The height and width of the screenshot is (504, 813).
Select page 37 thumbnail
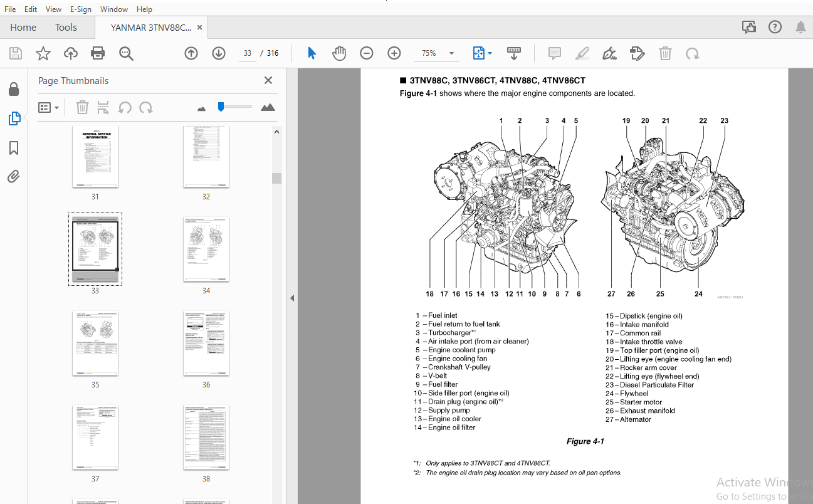tap(95, 438)
